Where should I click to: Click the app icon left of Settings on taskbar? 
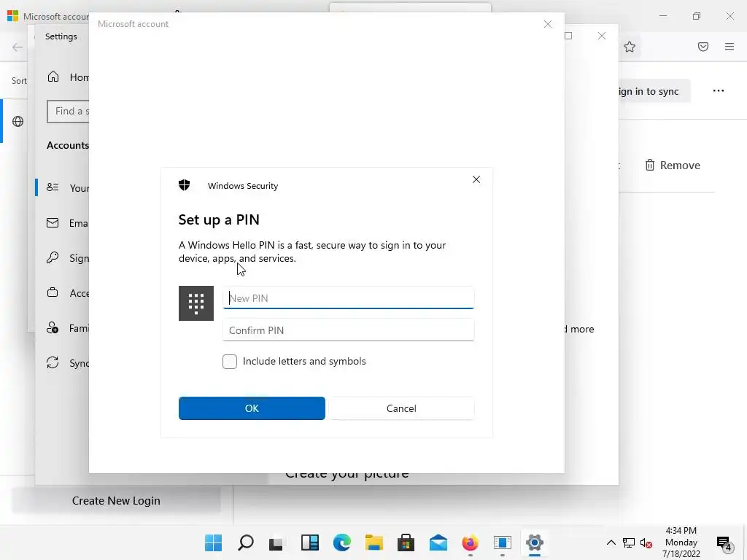point(502,542)
